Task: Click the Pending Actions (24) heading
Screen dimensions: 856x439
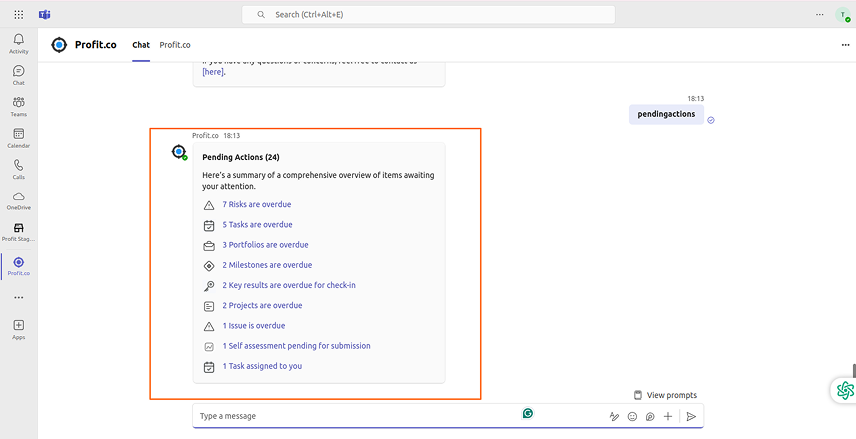Action: 241,157
